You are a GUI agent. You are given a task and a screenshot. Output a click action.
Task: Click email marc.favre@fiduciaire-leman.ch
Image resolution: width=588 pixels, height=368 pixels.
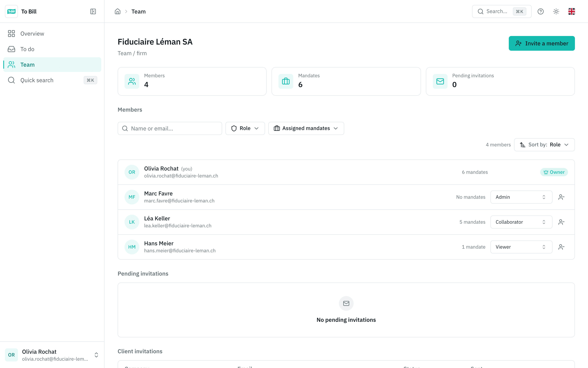point(179,201)
